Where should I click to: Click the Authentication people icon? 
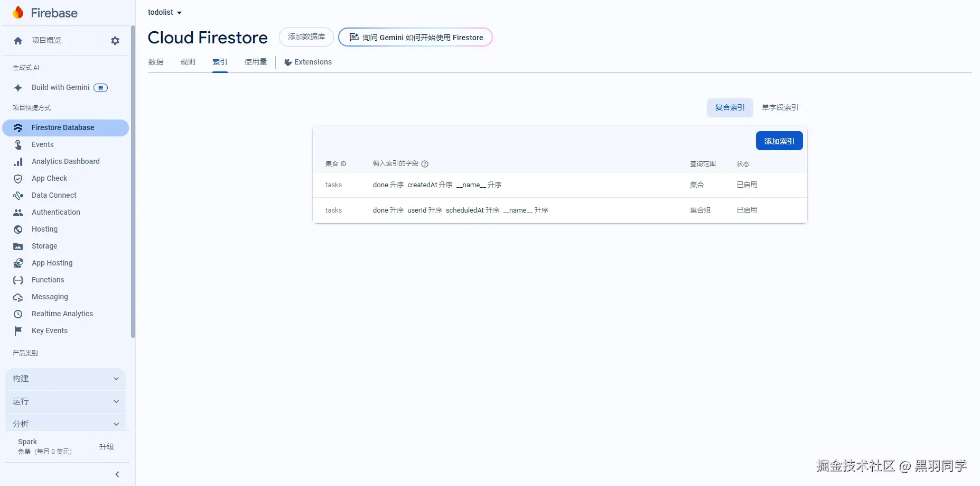point(18,213)
